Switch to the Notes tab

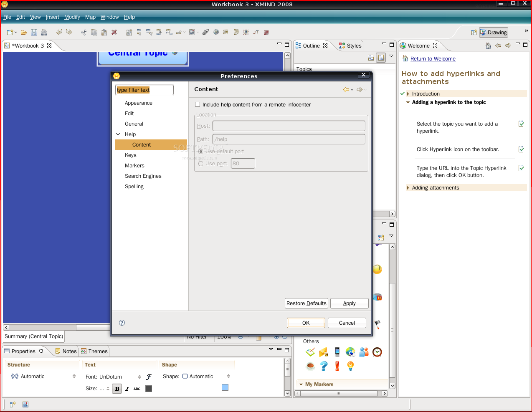coord(66,351)
